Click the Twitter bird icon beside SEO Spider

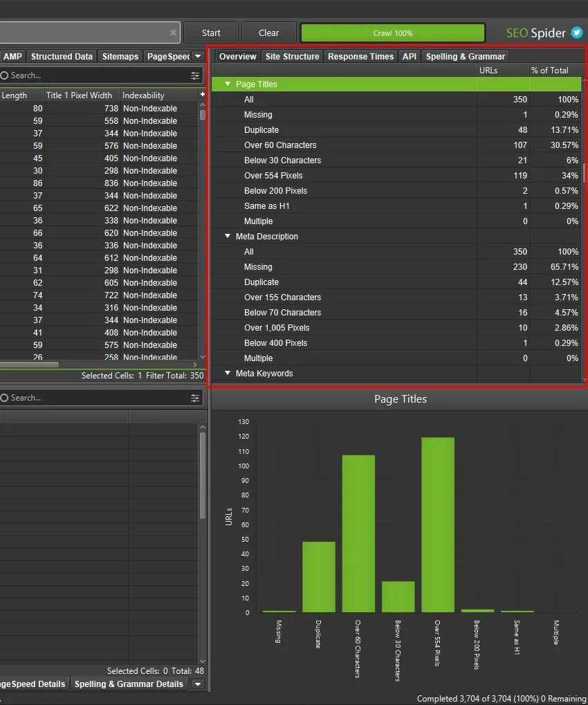pyautogui.click(x=576, y=33)
